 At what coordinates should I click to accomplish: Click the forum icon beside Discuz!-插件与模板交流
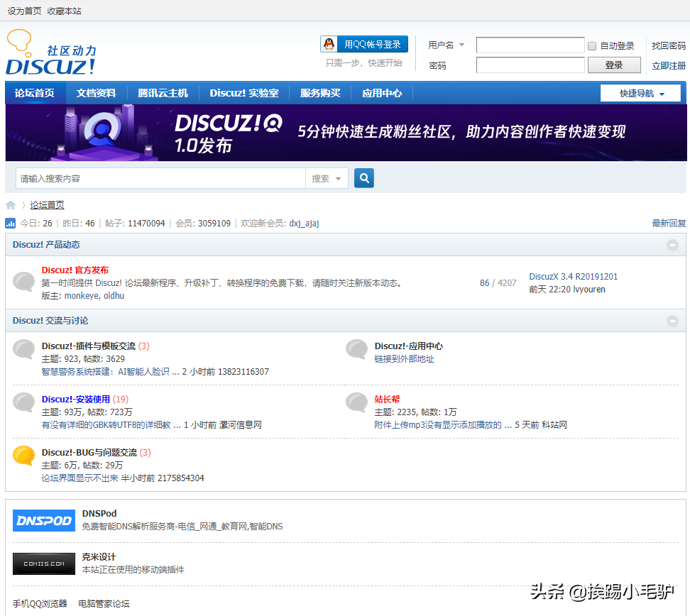click(x=23, y=349)
